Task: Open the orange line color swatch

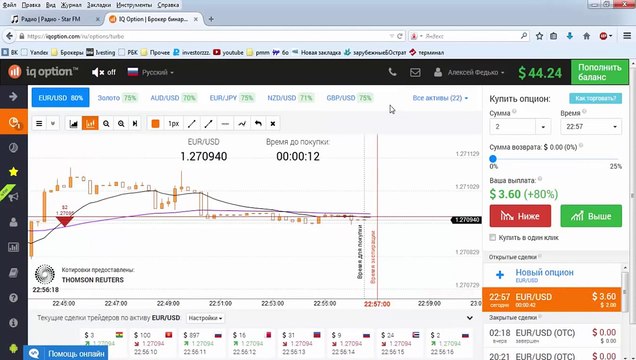Action: point(155,123)
